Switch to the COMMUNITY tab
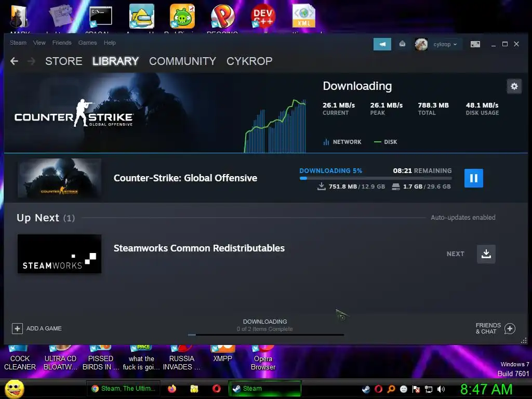Viewport: 532px width, 399px height. tap(182, 61)
